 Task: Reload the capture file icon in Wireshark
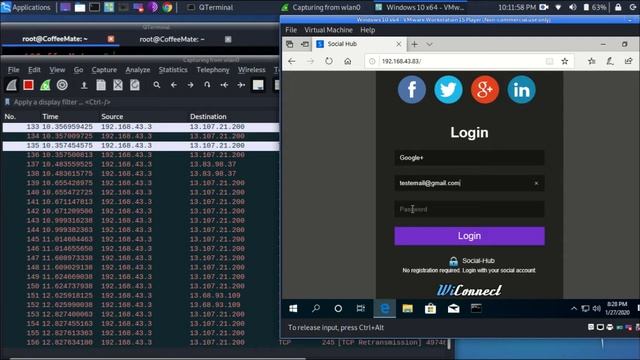[x=135, y=85]
